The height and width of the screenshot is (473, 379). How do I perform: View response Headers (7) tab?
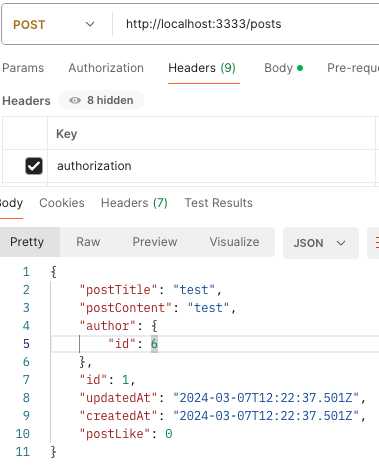coord(134,203)
